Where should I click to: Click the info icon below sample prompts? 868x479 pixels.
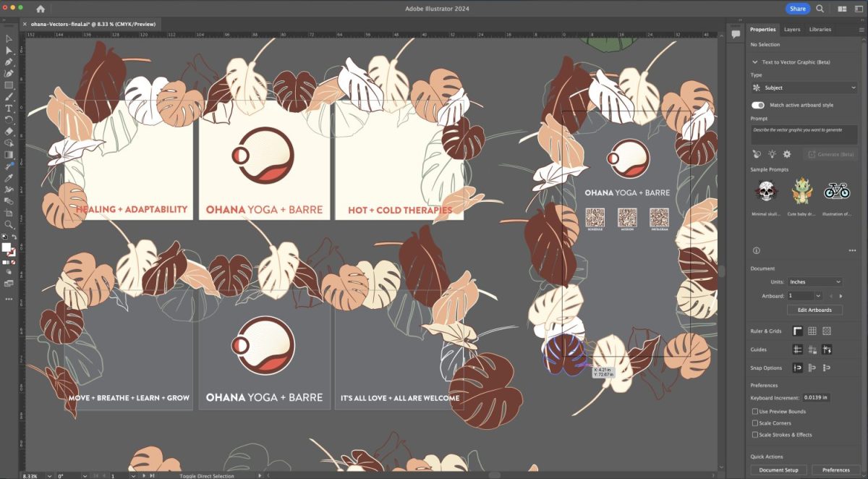[757, 250]
